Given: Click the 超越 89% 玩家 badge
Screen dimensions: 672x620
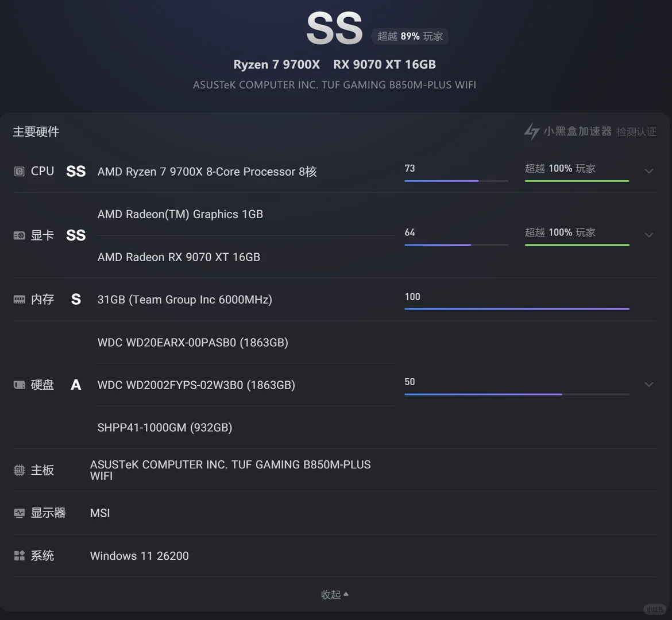Looking at the screenshot, I should [x=410, y=36].
